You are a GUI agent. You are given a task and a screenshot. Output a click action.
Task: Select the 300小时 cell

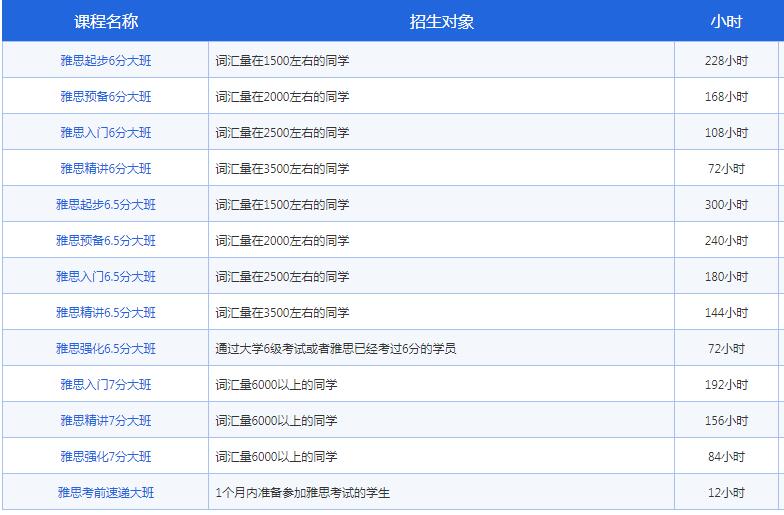[726, 204]
